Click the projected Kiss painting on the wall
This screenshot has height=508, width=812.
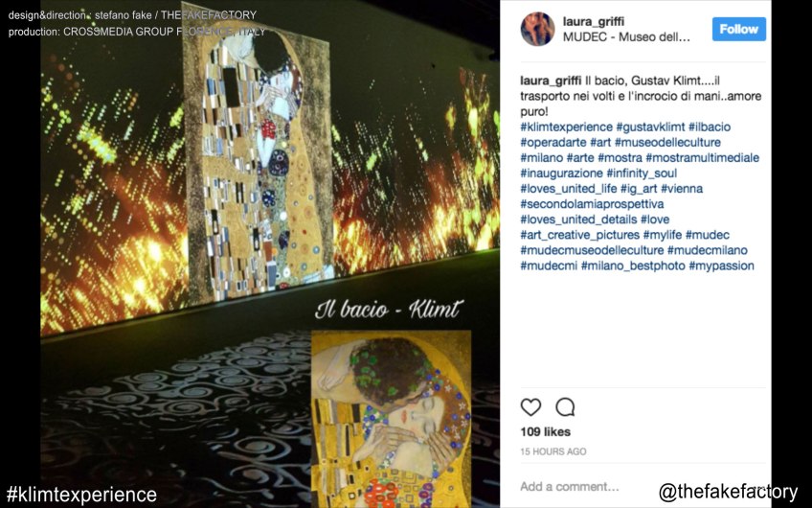[x=259, y=160]
